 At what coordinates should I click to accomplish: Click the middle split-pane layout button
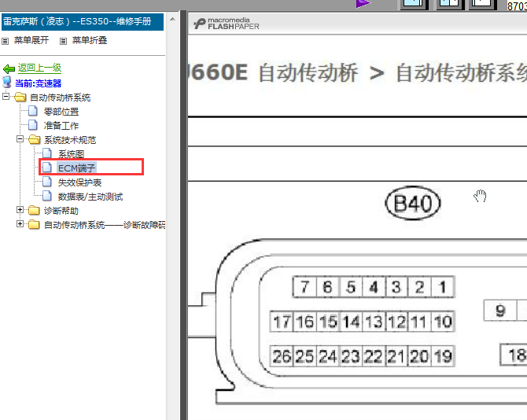pos(450,4)
